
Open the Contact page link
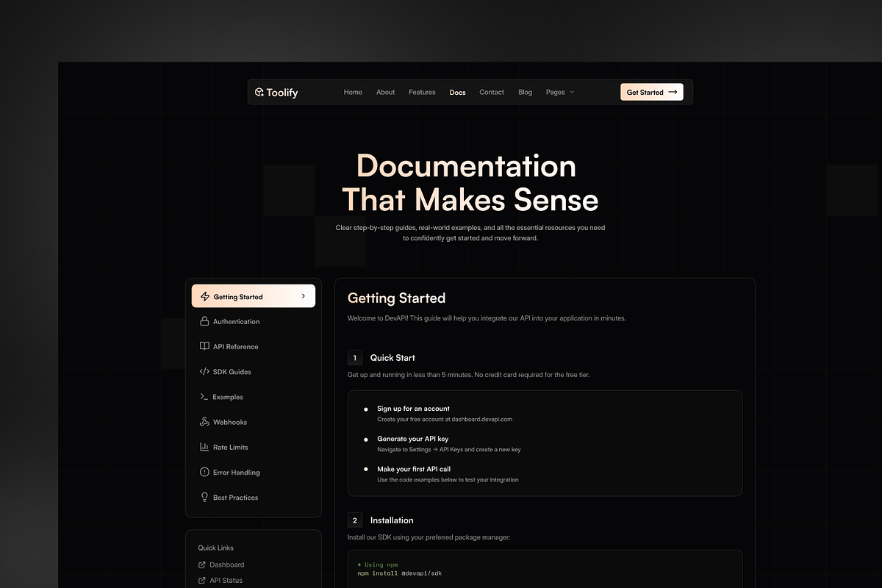tap(492, 93)
